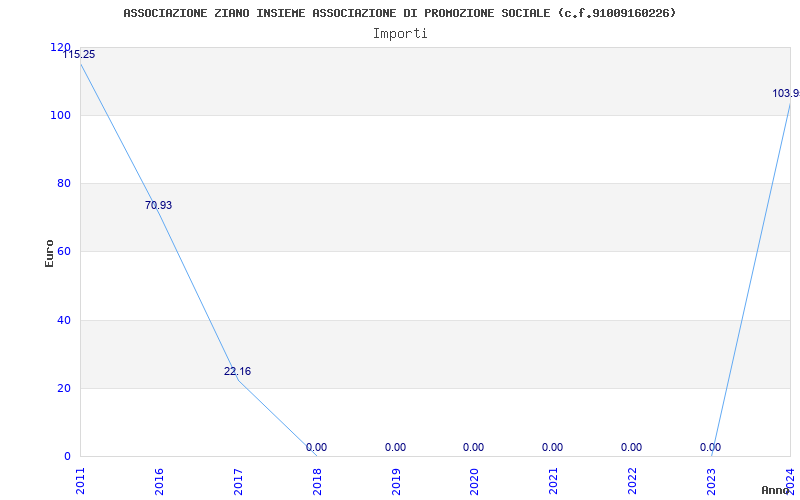Click the 120 y-axis tick label

(x=60, y=47)
